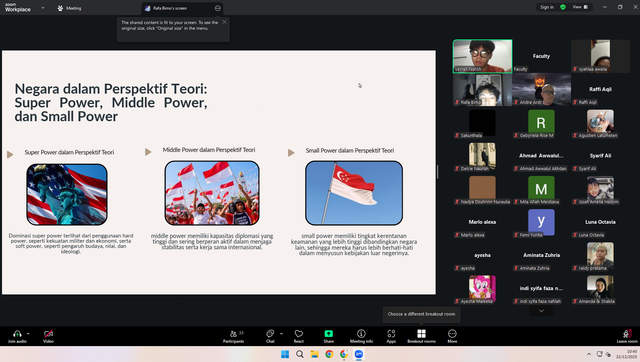Click the Mario alexa participant tile
The image size is (640, 362).
[x=482, y=222]
